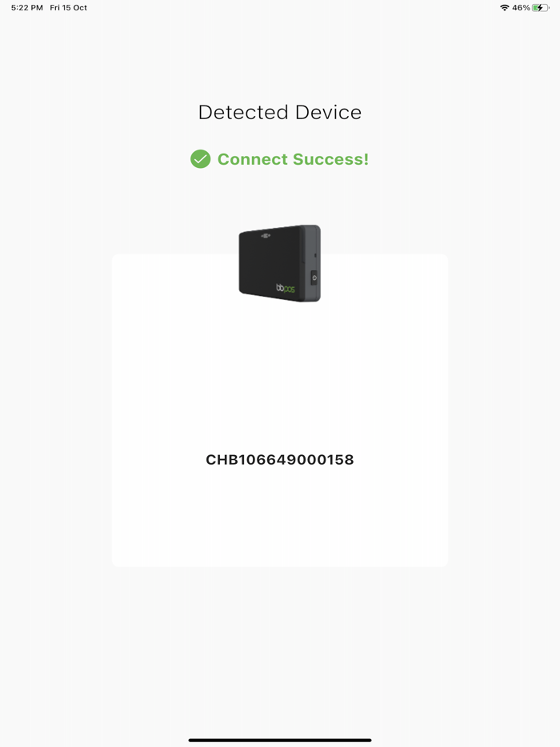Tap the word Success! in green text
This screenshot has width=560, height=747.
pos(330,159)
